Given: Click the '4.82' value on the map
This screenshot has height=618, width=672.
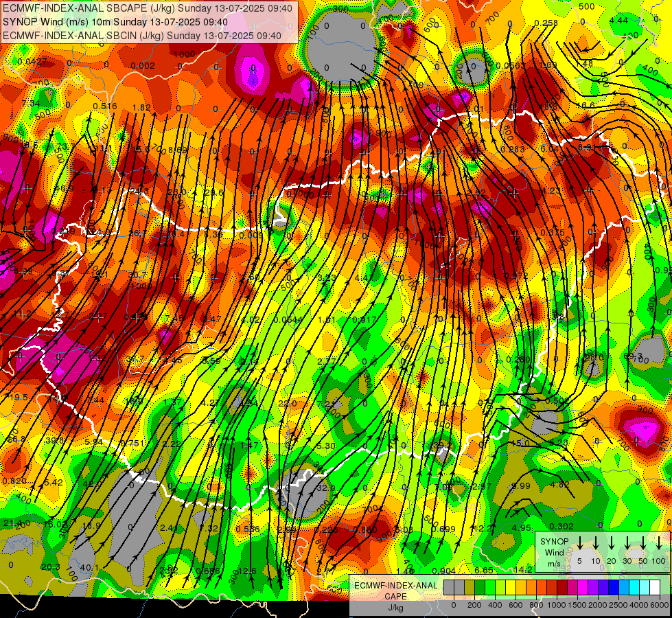Looking at the screenshot, I should [559, 484].
